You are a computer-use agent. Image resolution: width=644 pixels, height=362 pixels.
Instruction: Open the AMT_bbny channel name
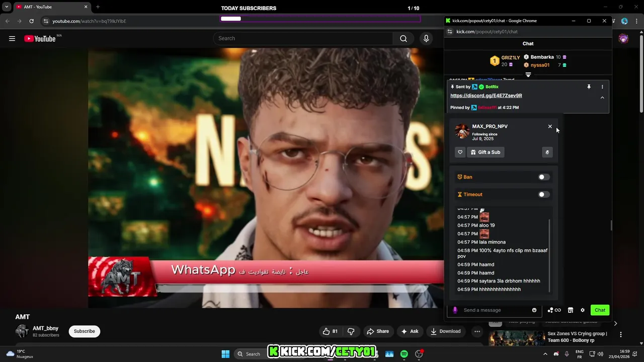[45, 328]
